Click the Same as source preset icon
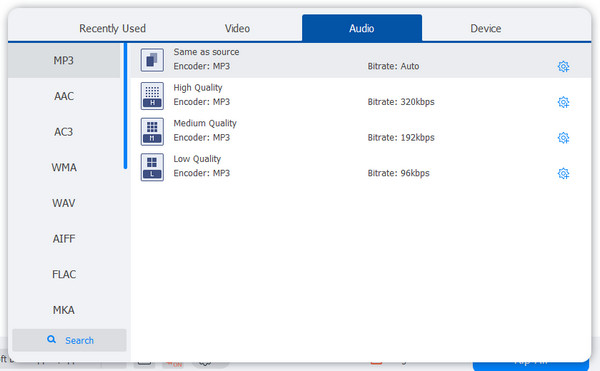Viewport: 600px width, 371px height. coord(152,60)
